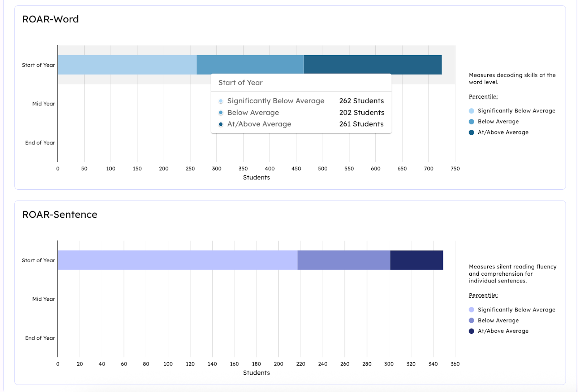578x392 pixels.
Task: Click the Below Average dot in ROAR-Word legend
Action: tap(471, 122)
